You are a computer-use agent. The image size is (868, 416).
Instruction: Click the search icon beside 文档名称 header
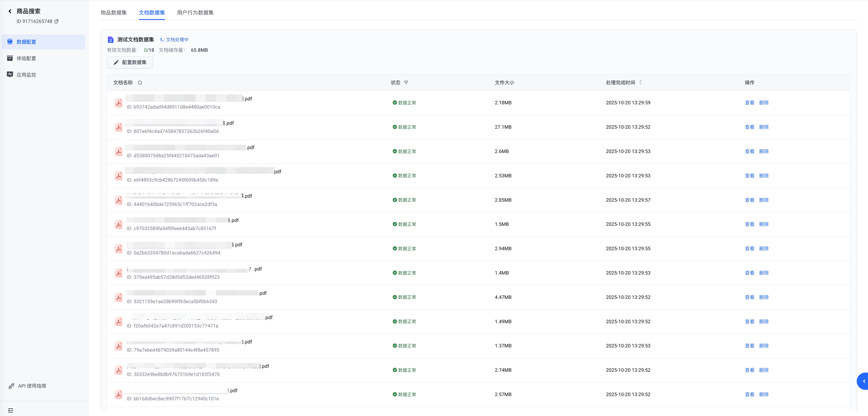[x=140, y=83]
